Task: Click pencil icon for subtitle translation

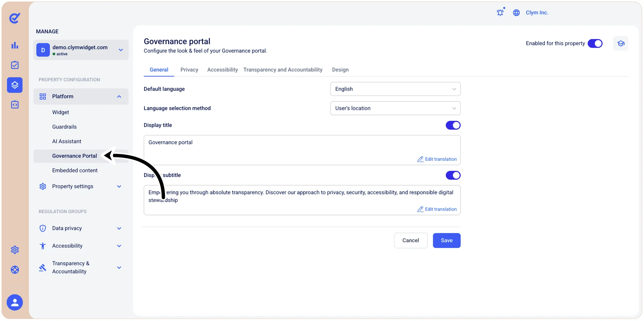Action: click(x=420, y=209)
